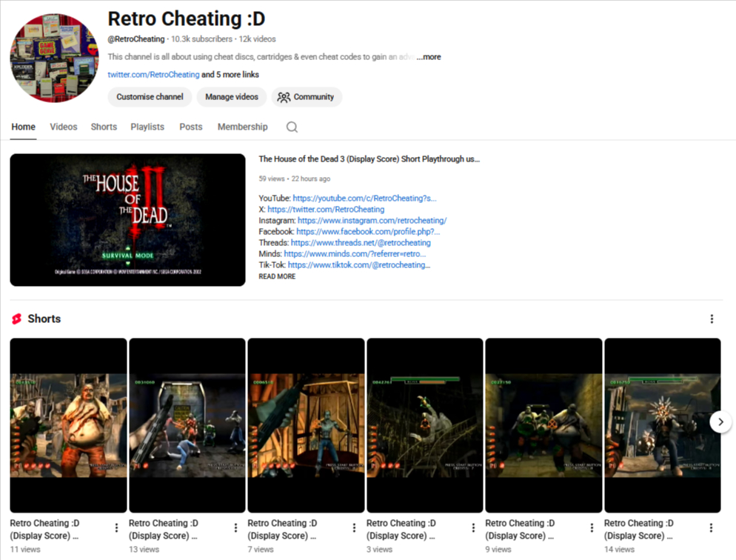
Task: Open the short thumbnail with 13 views
Action: click(x=187, y=425)
